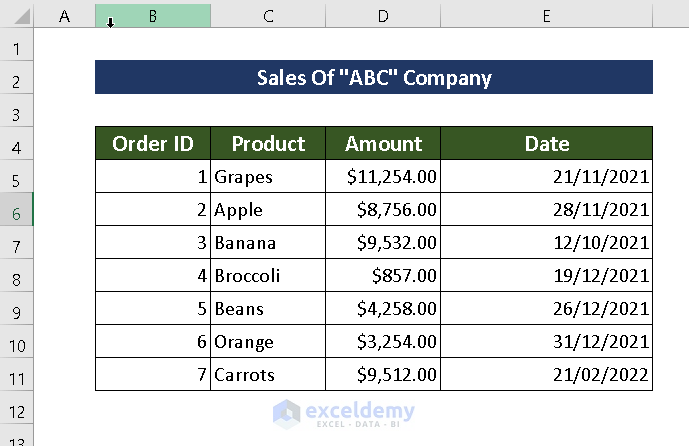Select the Product header cell
This screenshot has height=446, width=689.
[268, 144]
